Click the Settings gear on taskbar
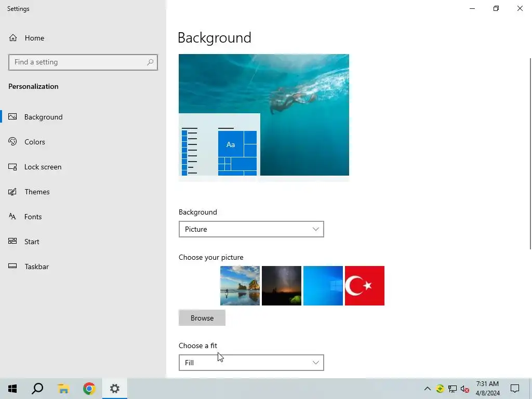The height and width of the screenshot is (399, 532). click(x=115, y=389)
